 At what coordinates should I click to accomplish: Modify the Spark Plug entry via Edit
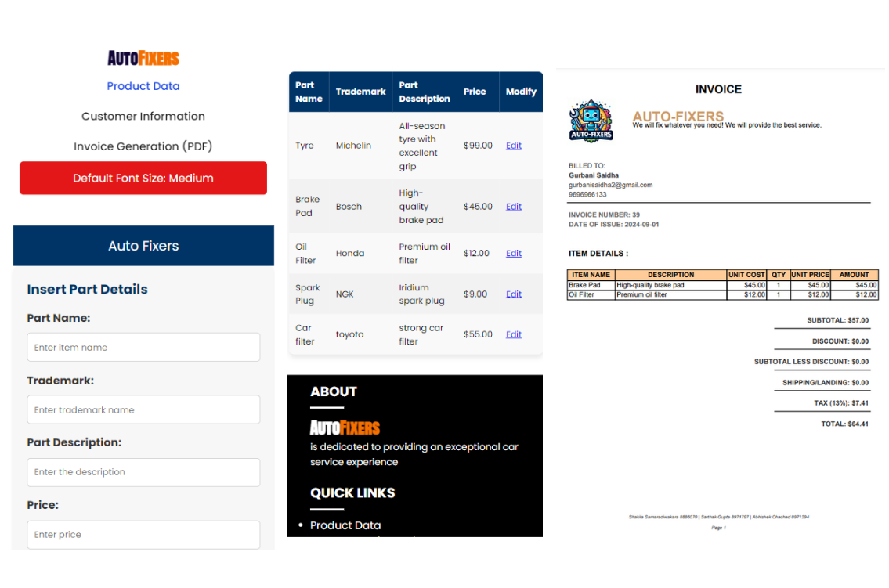pyautogui.click(x=514, y=294)
